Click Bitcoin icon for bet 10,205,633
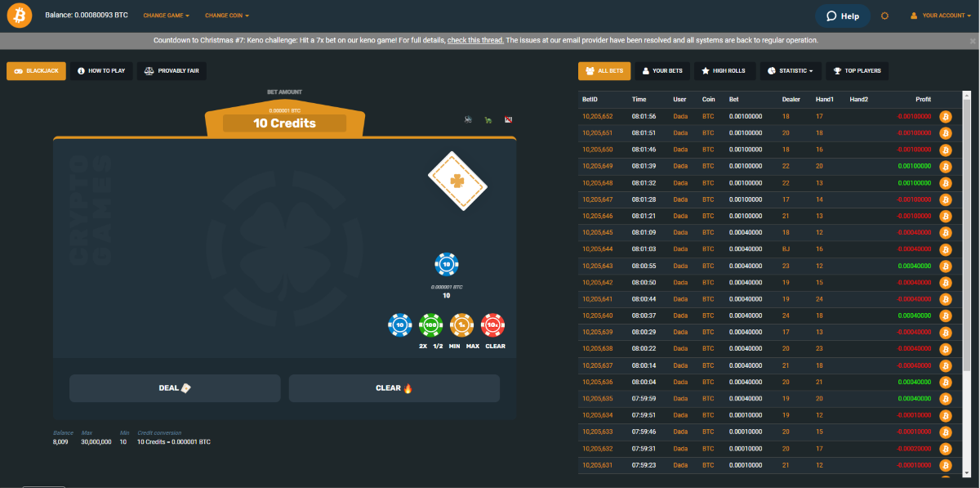 coord(946,432)
